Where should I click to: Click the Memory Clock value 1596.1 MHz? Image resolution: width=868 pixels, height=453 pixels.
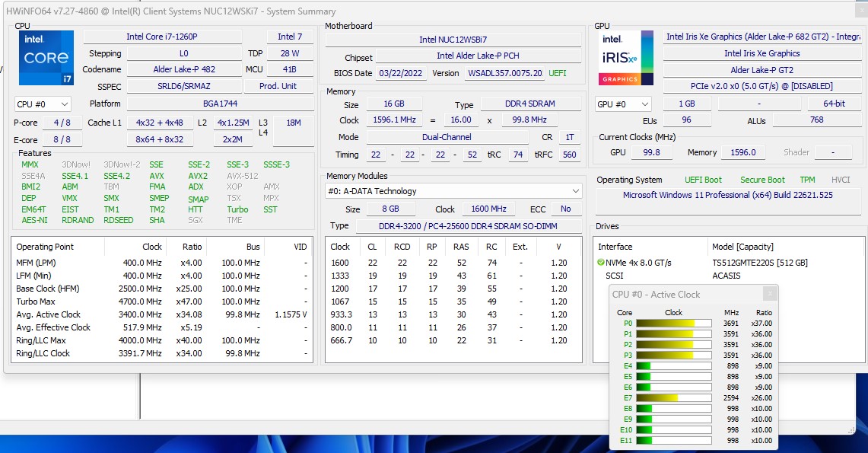point(394,120)
